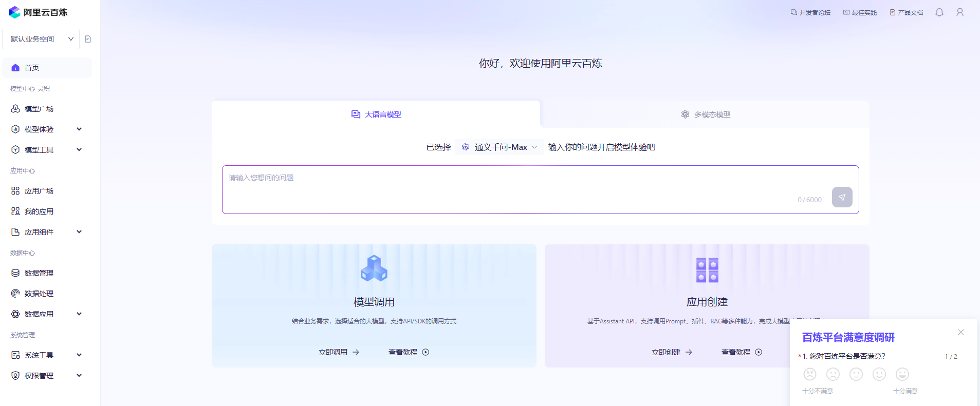Select the neutral face rating
Screen dimensions: 980x406
coord(856,374)
